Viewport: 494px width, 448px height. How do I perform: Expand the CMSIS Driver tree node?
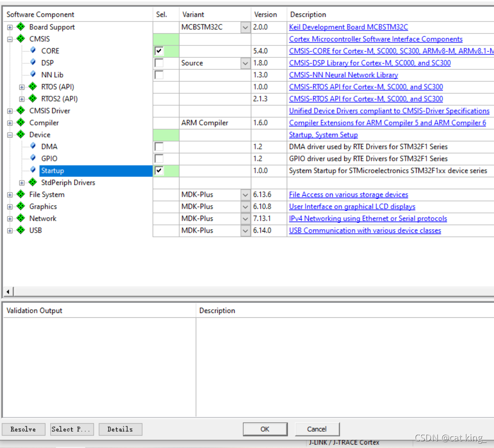[x=10, y=111]
